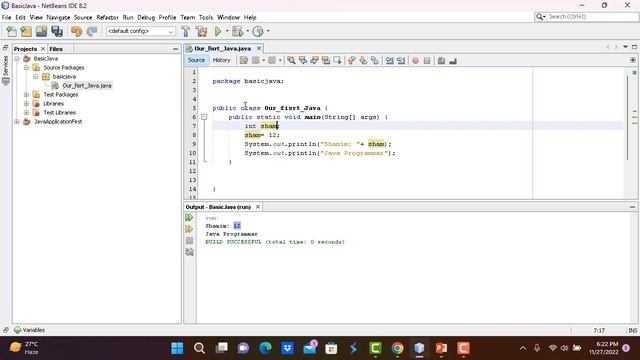This screenshot has width=640, height=360.
Task: Re-run the project from the Output panel
Action: tap(189, 218)
